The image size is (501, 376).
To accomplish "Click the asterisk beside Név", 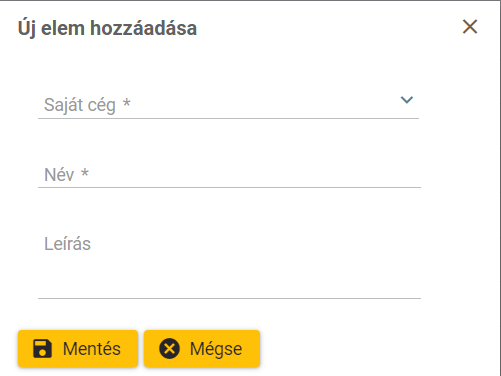I will pos(85,172).
